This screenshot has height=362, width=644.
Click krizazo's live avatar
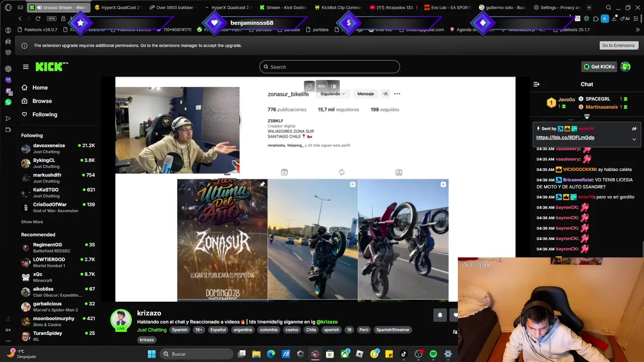[x=121, y=320]
